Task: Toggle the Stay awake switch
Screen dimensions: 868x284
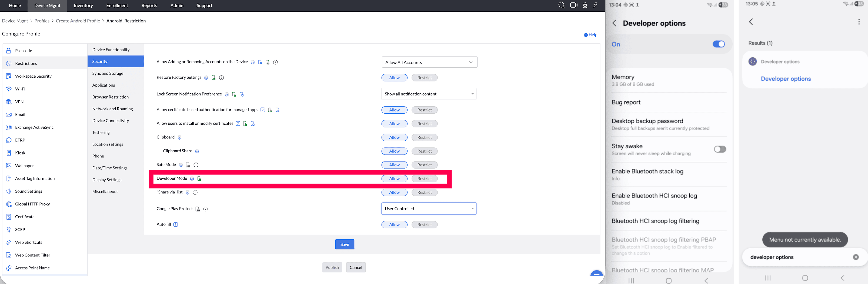Action: click(720, 149)
